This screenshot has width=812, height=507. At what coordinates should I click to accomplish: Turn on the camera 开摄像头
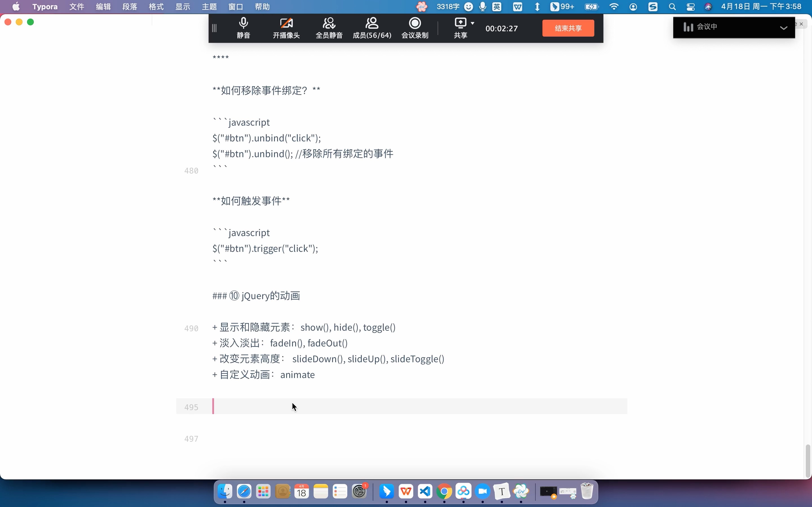[x=286, y=28]
